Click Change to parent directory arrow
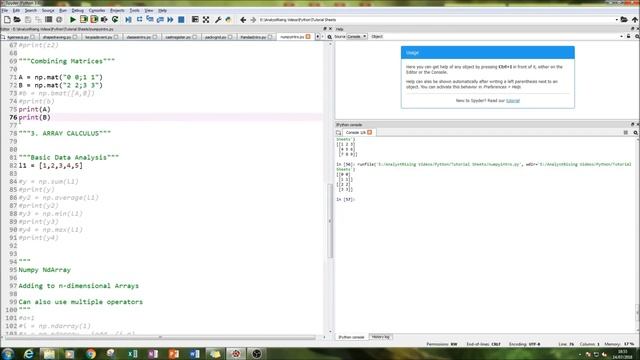Image resolution: width=640 pixels, height=360 pixels. coord(635,20)
